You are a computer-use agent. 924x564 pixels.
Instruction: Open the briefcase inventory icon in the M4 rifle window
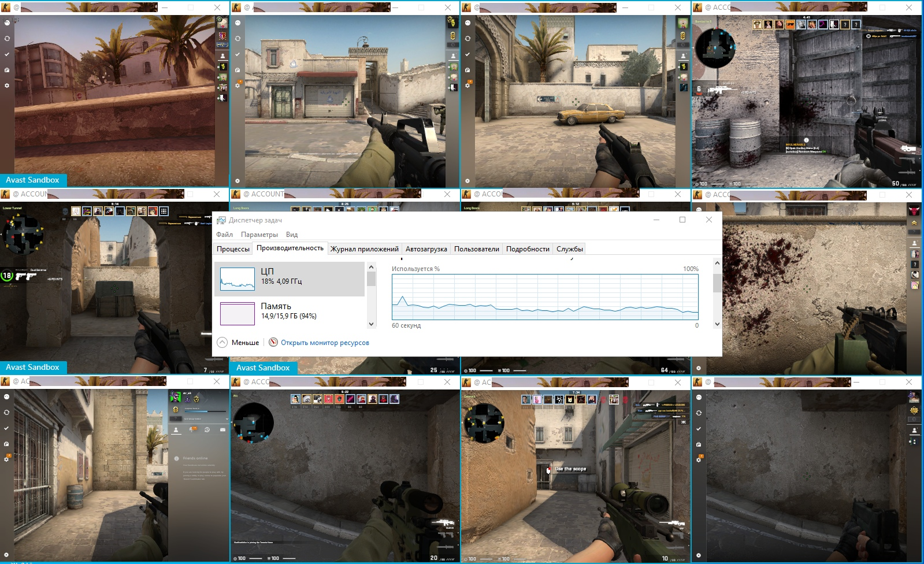[x=238, y=70]
